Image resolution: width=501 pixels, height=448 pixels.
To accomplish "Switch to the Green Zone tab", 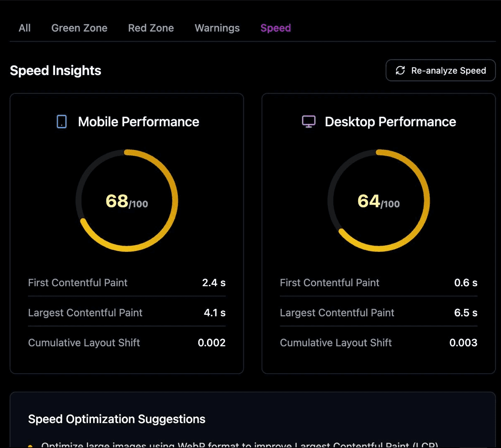I will [x=79, y=28].
